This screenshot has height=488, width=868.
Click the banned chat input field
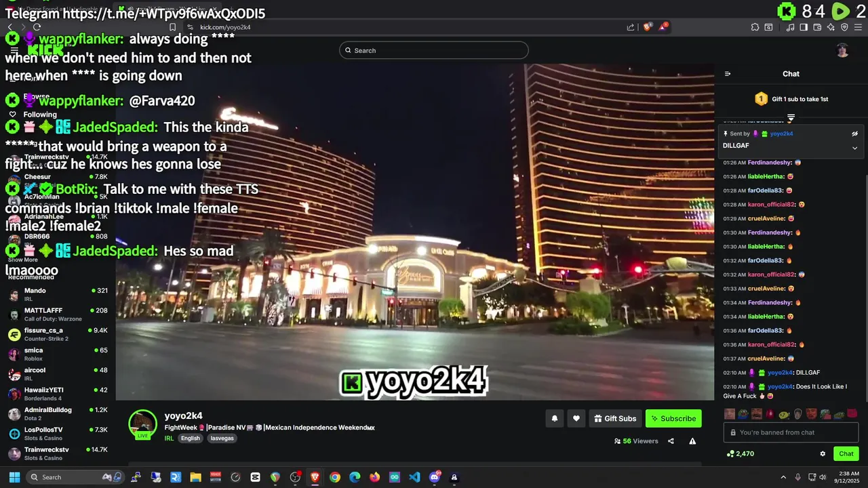(x=791, y=432)
